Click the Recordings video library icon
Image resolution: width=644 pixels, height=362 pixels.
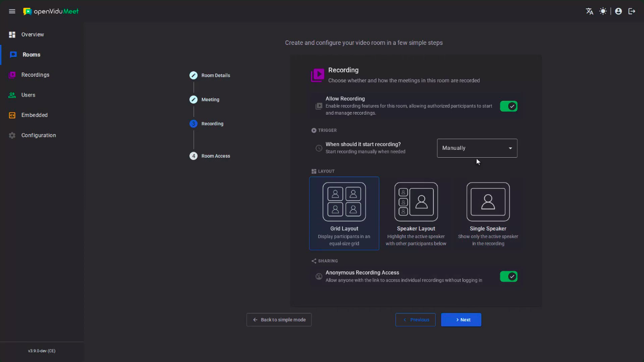click(x=12, y=75)
